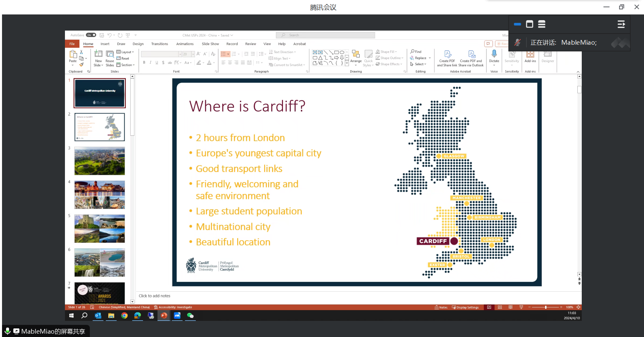Click the Cut scissors icon
The width and height of the screenshot is (644, 337).
[81, 52]
